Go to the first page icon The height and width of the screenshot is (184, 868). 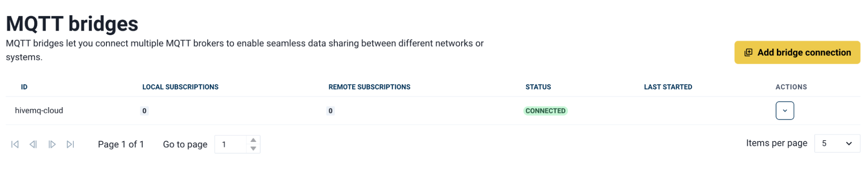(x=15, y=145)
